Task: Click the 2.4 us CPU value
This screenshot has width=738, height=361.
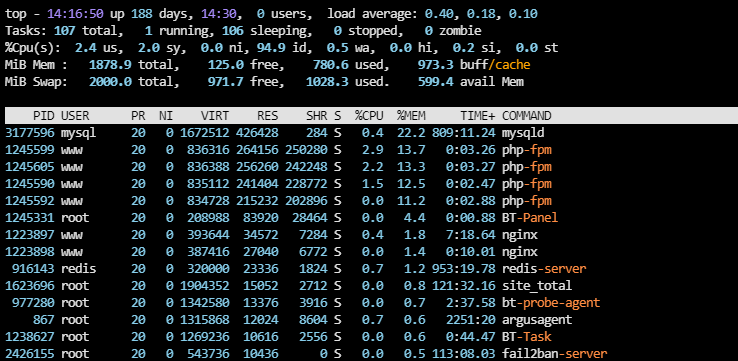Action: (x=86, y=48)
